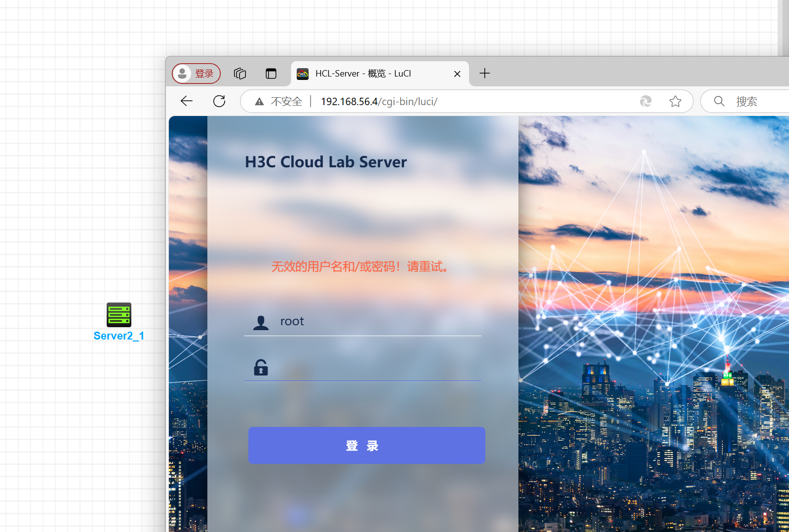Reload the current page
The width and height of the screenshot is (789, 532).
click(219, 101)
